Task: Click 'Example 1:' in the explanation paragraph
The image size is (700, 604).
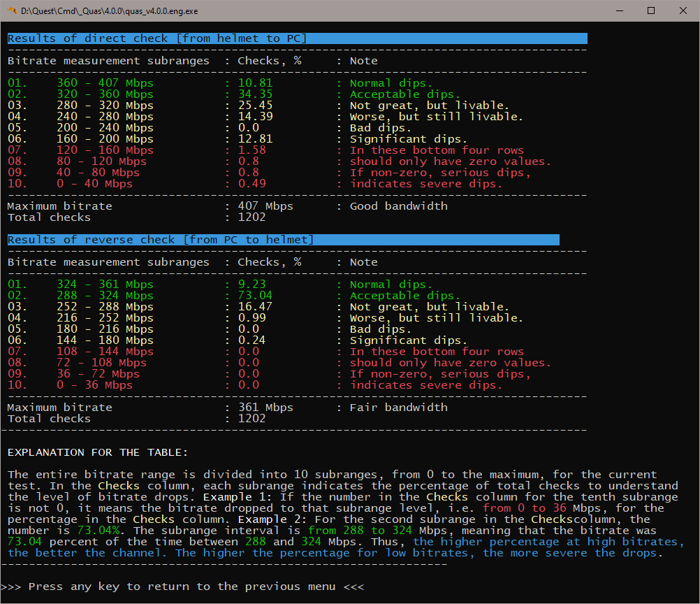Action: click(x=238, y=497)
